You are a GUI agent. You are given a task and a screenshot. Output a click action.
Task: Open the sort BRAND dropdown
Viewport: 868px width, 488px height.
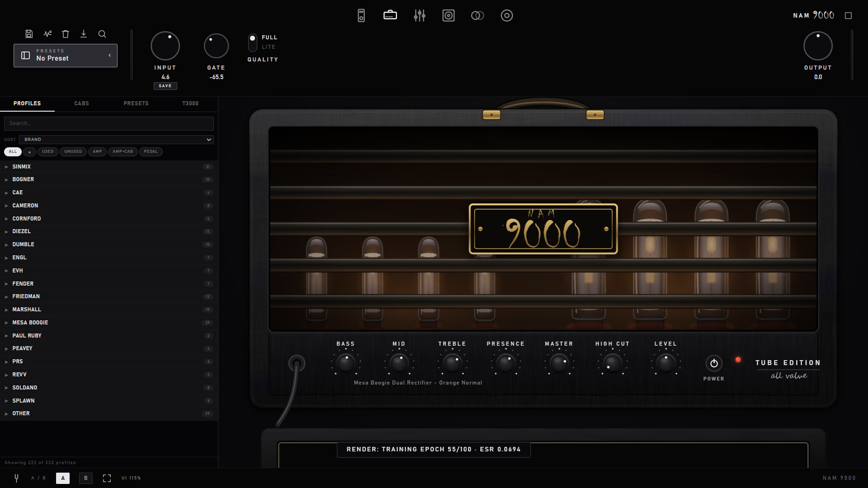pyautogui.click(x=116, y=140)
